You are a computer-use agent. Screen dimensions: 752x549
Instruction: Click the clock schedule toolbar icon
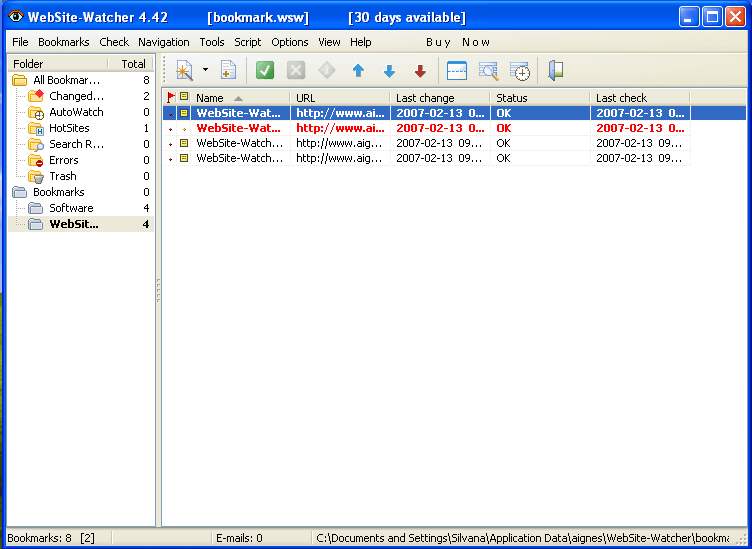(x=519, y=70)
